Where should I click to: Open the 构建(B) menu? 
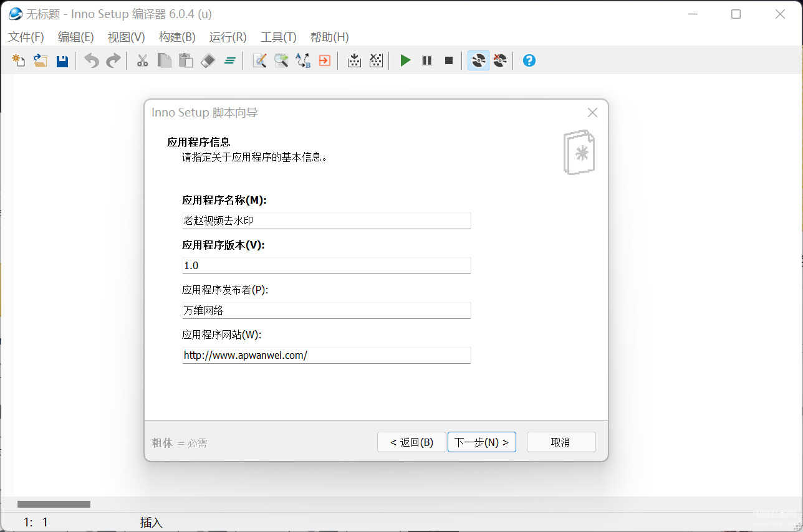pos(177,37)
